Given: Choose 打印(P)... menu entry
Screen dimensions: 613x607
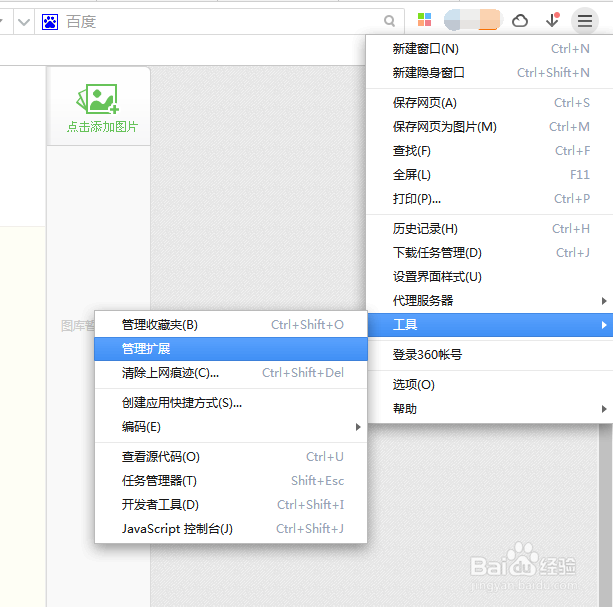Looking at the screenshot, I should (490, 199).
